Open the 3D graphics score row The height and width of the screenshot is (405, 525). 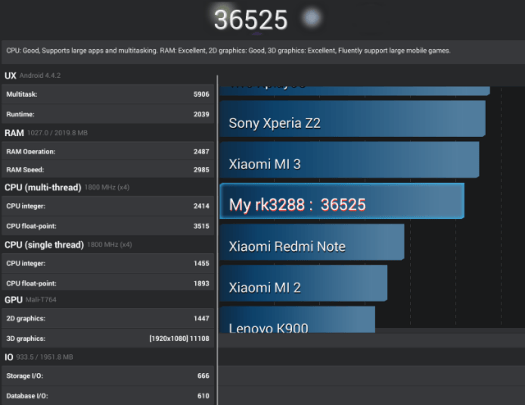[x=108, y=338]
